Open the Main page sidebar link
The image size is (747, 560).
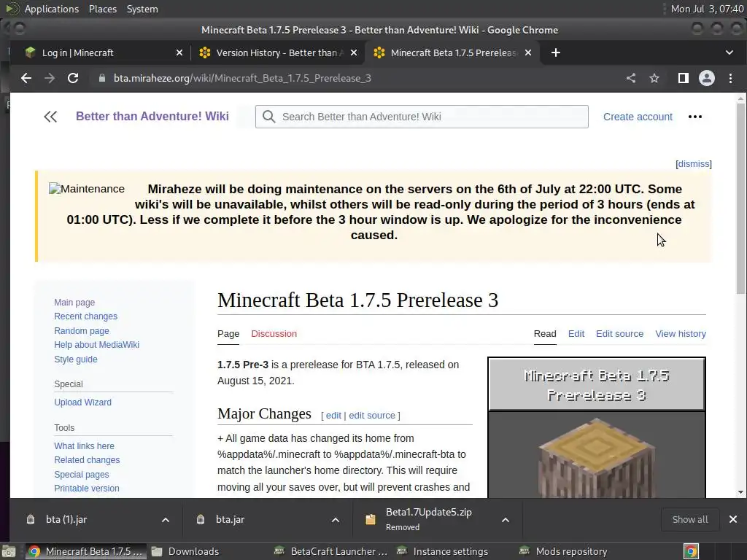(x=74, y=303)
